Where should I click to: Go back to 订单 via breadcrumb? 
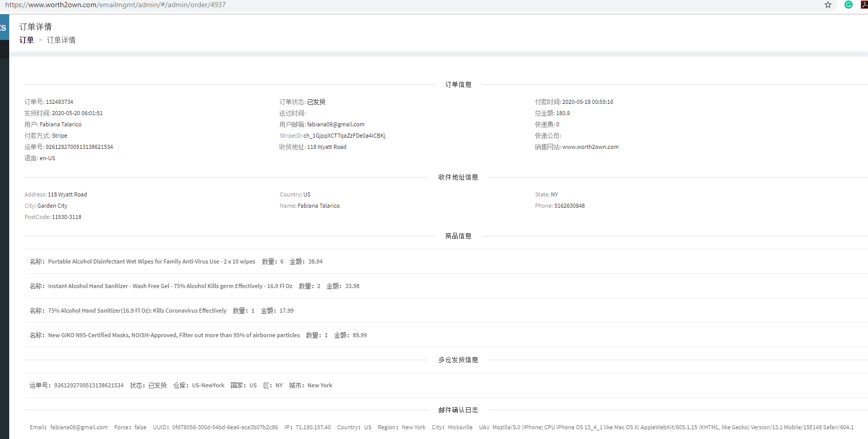pyautogui.click(x=27, y=40)
